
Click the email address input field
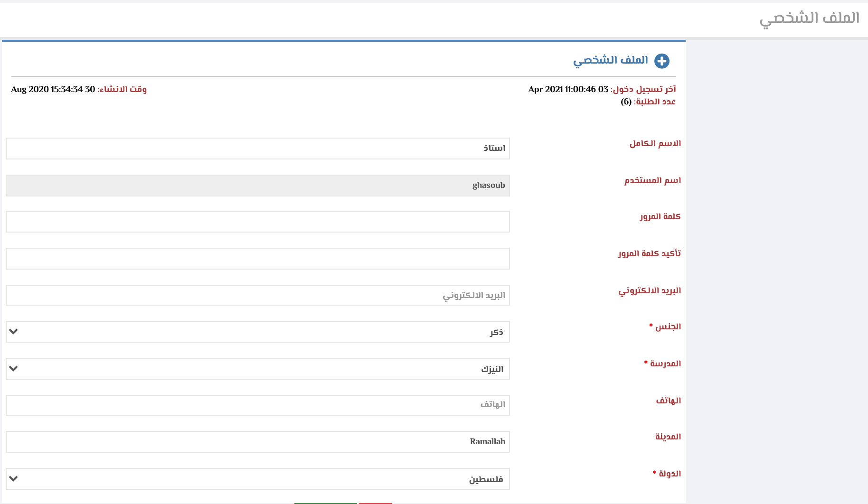click(257, 295)
